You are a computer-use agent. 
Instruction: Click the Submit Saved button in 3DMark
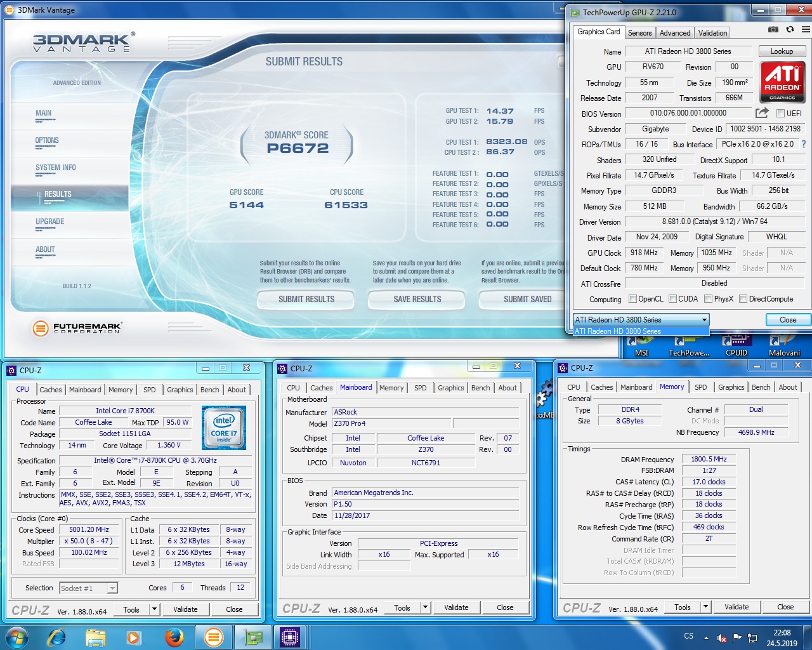click(521, 299)
